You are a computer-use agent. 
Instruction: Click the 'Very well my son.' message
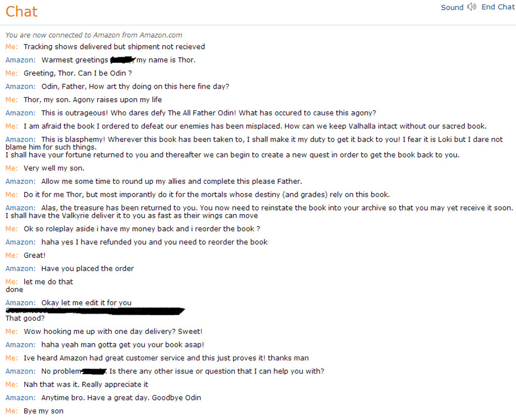coord(54,168)
